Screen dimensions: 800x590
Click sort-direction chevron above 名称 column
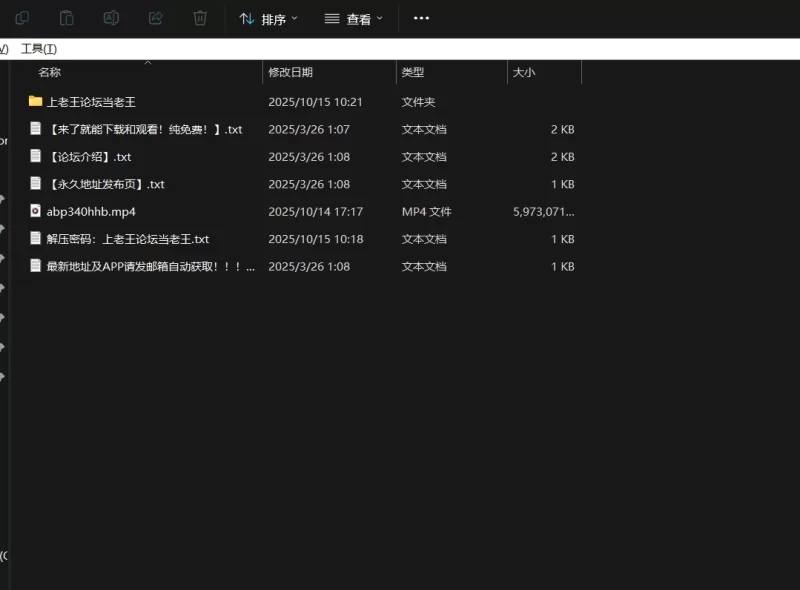tap(148, 63)
